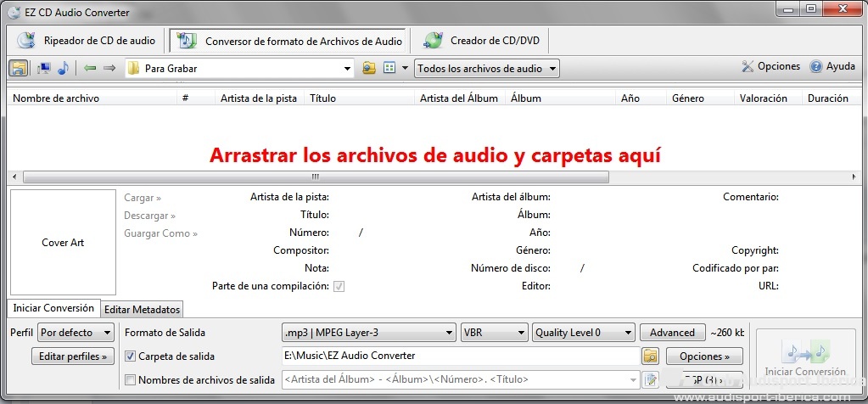Click the computer monitor icon
868x404 pixels.
click(44, 69)
